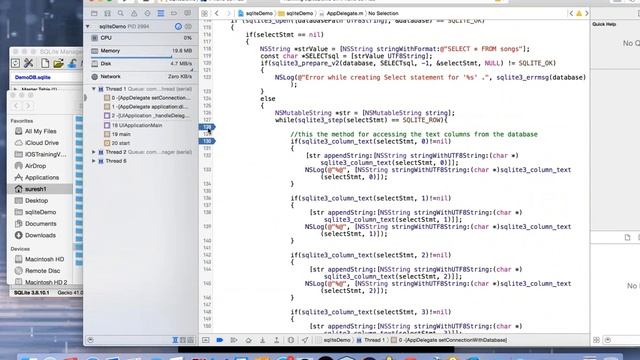Viewport: 640px width, 360px height.
Task: Open the No Selection jump bar menu
Action: 383,13
